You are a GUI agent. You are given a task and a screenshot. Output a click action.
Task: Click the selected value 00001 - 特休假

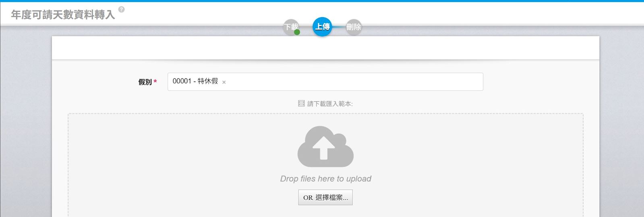click(x=195, y=81)
